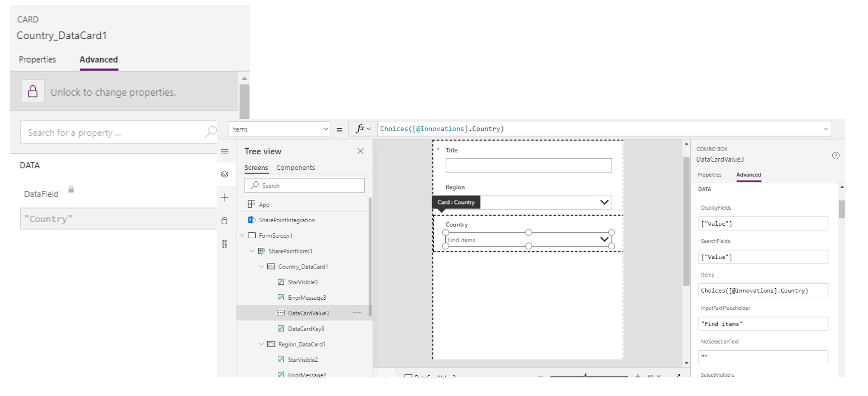Click the Insert plus icon in left rail
This screenshot has width=868, height=396.
point(225,197)
